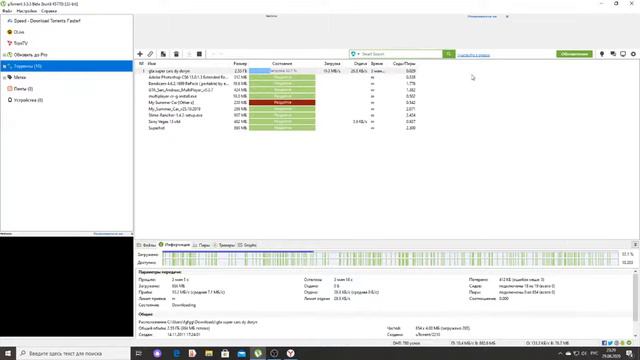Image resolution: width=640 pixels, height=360 pixels.
Task: Select the Sony Vegas 13 torrent row
Action: (277, 122)
